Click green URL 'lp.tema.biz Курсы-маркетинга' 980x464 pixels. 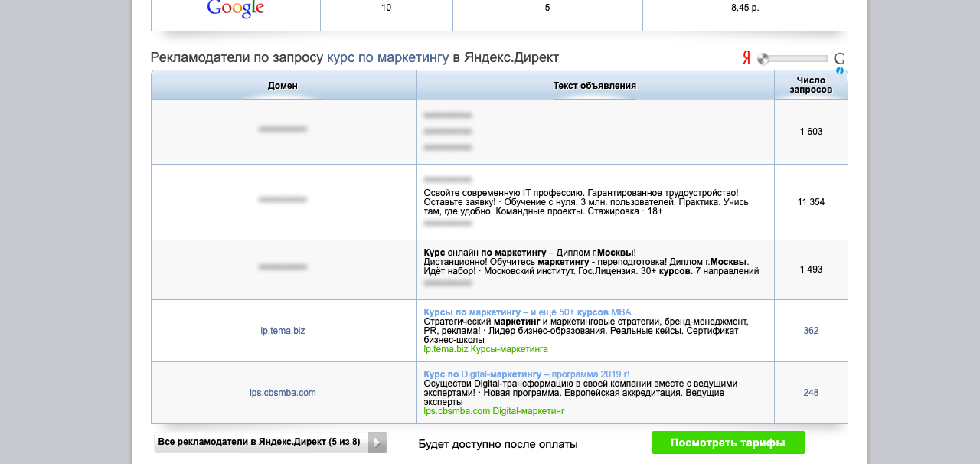point(485,349)
